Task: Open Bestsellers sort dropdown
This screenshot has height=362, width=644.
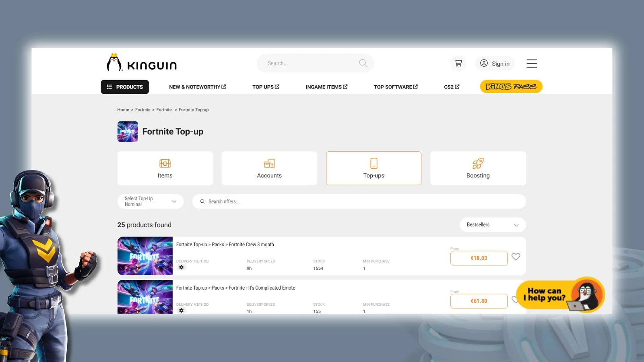Action: pyautogui.click(x=493, y=225)
